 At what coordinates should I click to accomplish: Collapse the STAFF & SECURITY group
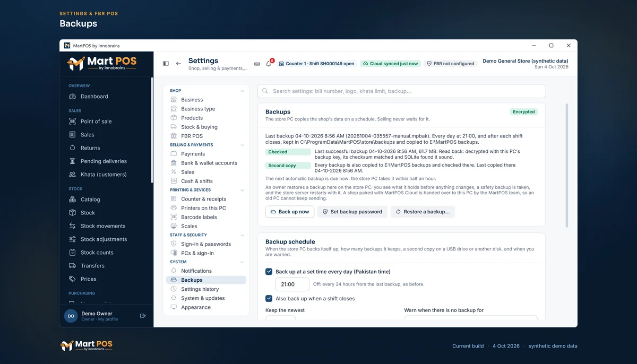242,235
